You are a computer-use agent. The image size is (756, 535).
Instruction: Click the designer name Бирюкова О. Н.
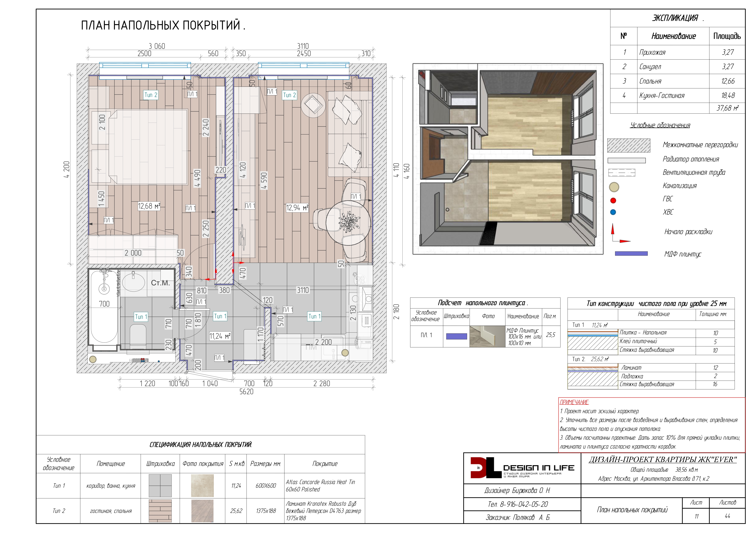point(531,490)
